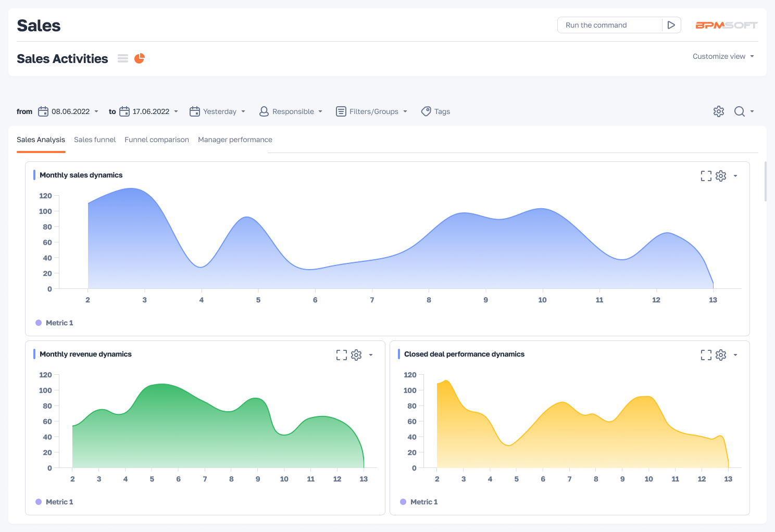Expand the Responsible filter dropdown
The height and width of the screenshot is (532, 775).
[x=291, y=111]
